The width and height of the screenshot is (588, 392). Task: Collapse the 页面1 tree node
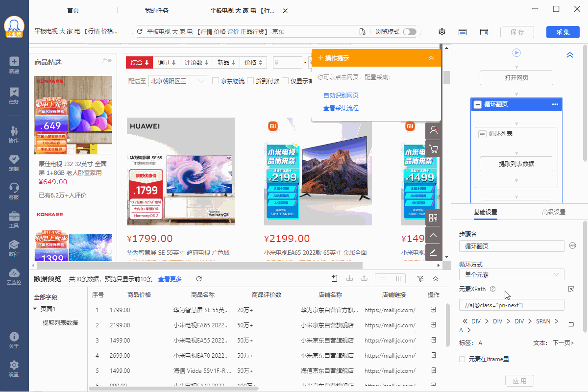click(x=35, y=309)
